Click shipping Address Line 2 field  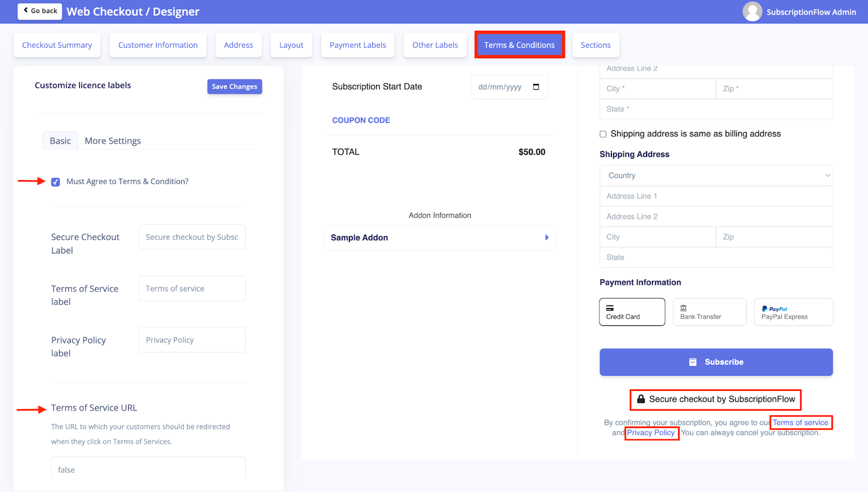(x=716, y=217)
